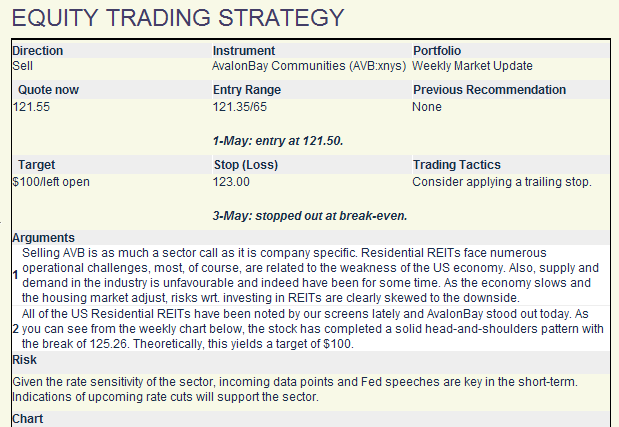Click the 3-May stopped out note
619x427 pixels.
tap(310, 216)
